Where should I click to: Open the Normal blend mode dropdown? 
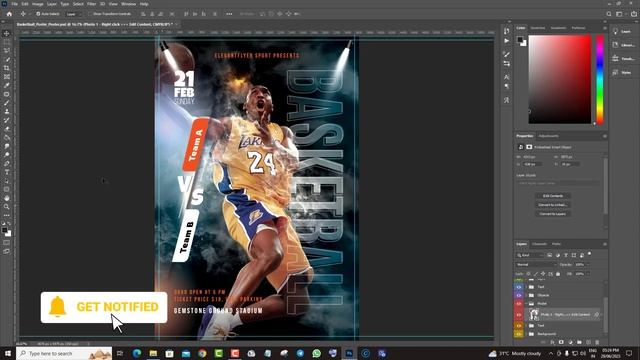[x=536, y=264]
